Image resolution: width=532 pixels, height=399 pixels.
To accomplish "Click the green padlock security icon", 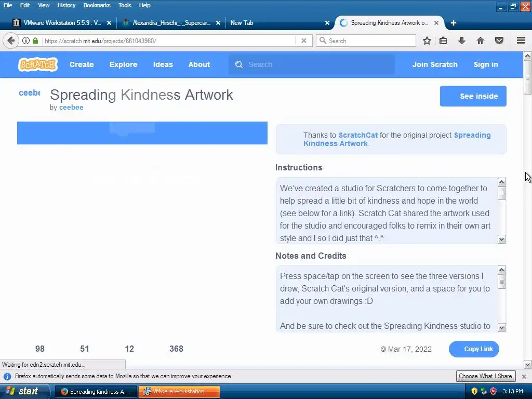I will 35,41.
